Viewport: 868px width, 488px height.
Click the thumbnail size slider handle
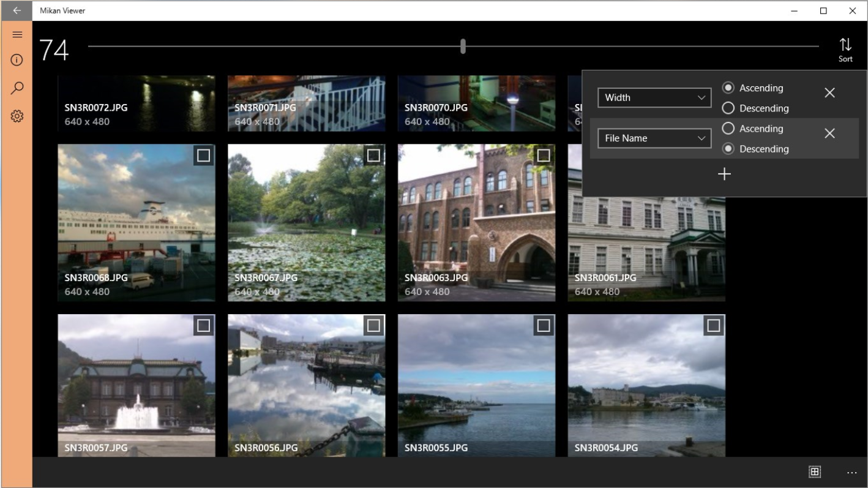tap(463, 47)
